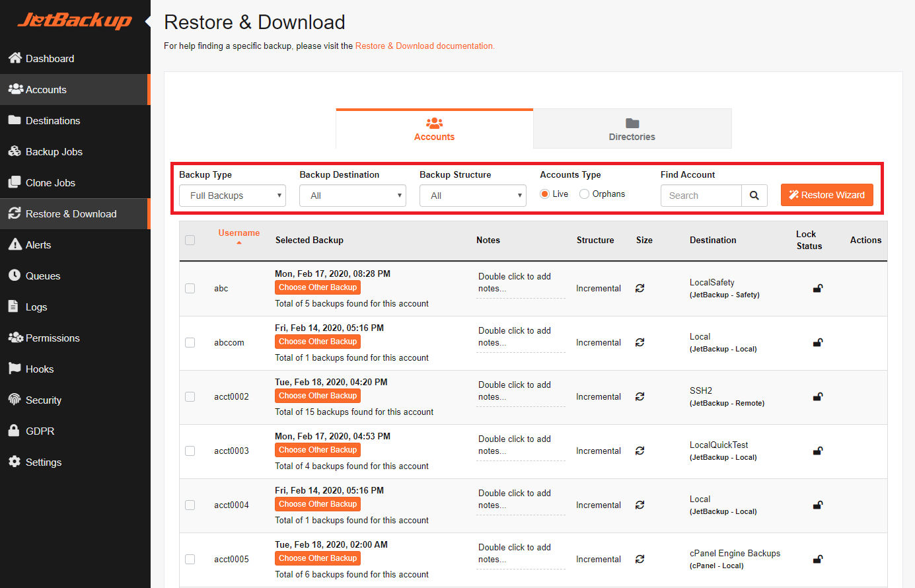The width and height of the screenshot is (915, 588).
Task: Click the Find Account search field
Action: click(701, 196)
